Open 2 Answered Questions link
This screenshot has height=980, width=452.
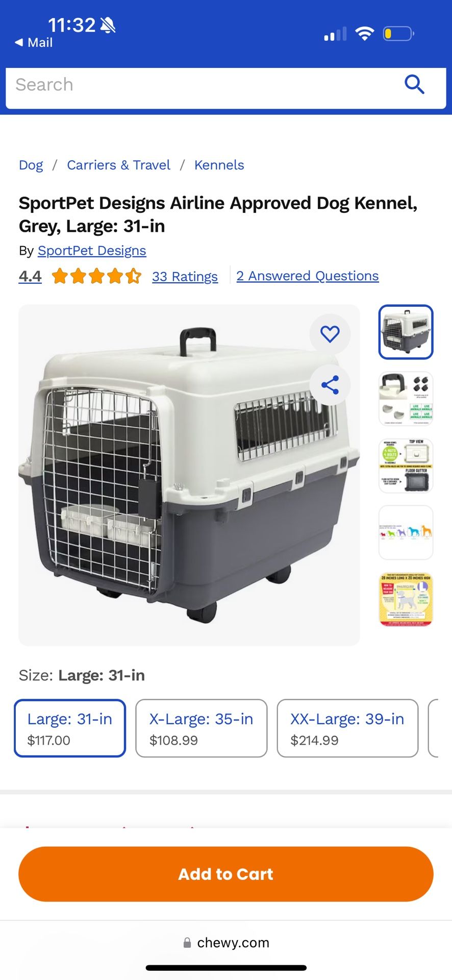pos(308,276)
